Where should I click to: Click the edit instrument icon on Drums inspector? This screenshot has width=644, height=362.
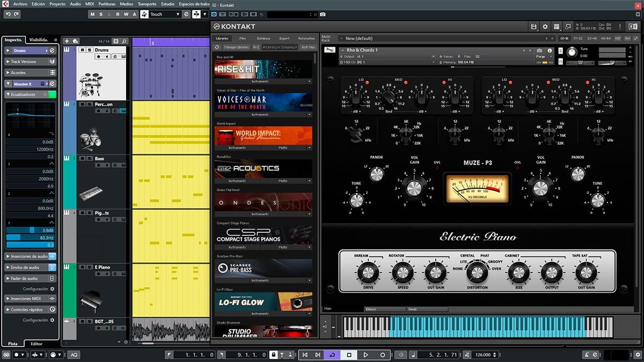point(52,50)
